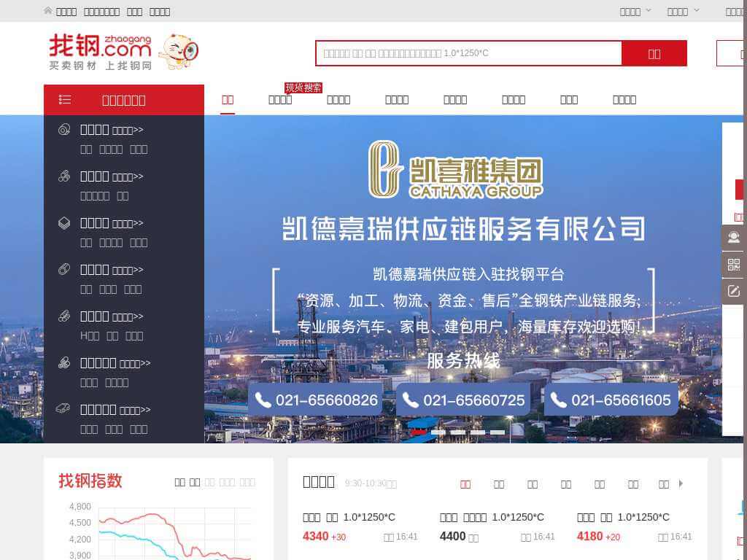Screen dimensions: 747x560
Task: Click the phone number 021-65661605
Action: point(622,400)
